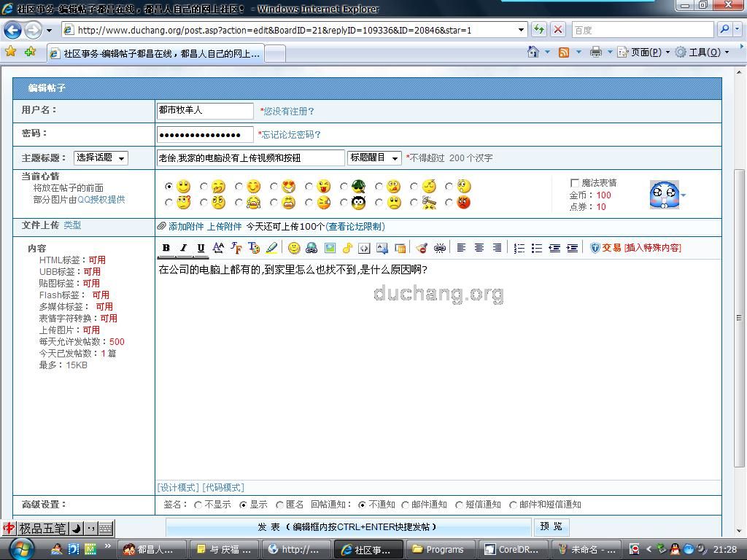The width and height of the screenshot is (747, 560).
Task: Select the angry red face mood radio
Action: [x=449, y=203]
